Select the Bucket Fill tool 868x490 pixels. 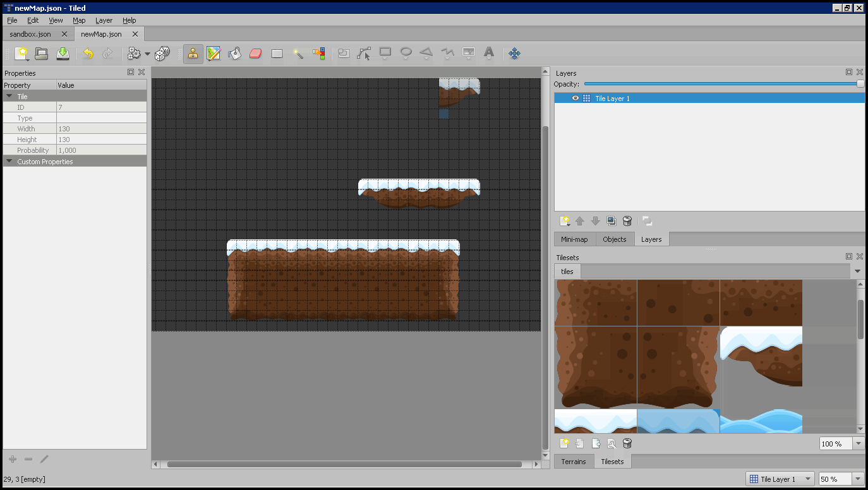234,54
